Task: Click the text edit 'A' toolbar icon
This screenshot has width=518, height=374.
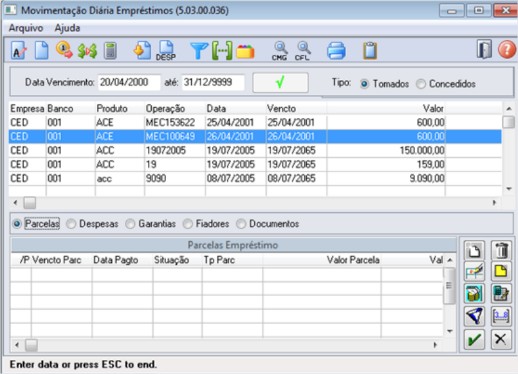Action: (19, 51)
